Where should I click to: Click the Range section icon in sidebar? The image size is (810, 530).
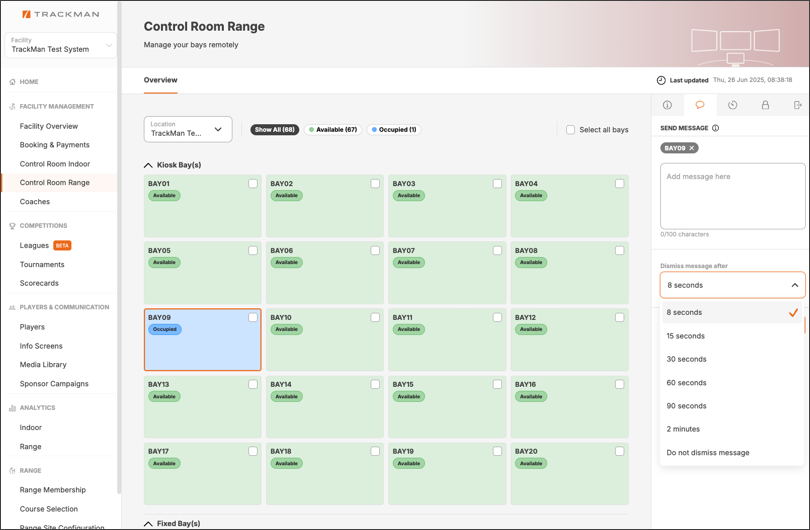tap(12, 471)
